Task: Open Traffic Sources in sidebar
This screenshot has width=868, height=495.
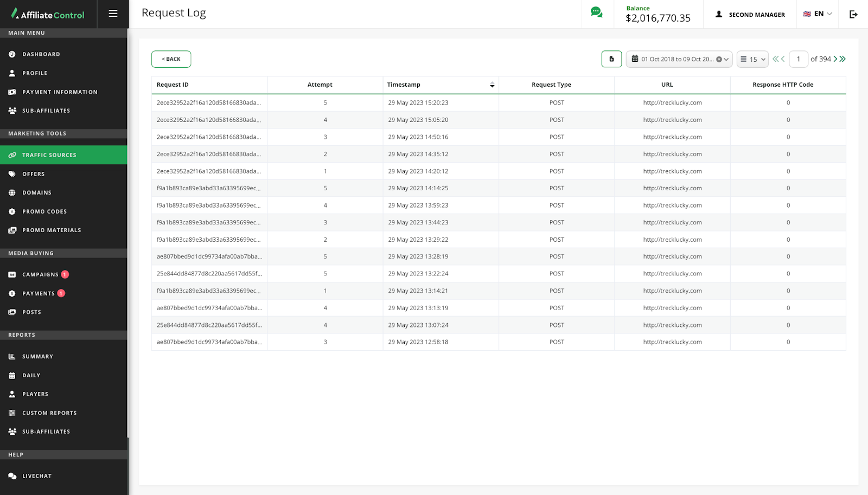Action: [49, 155]
